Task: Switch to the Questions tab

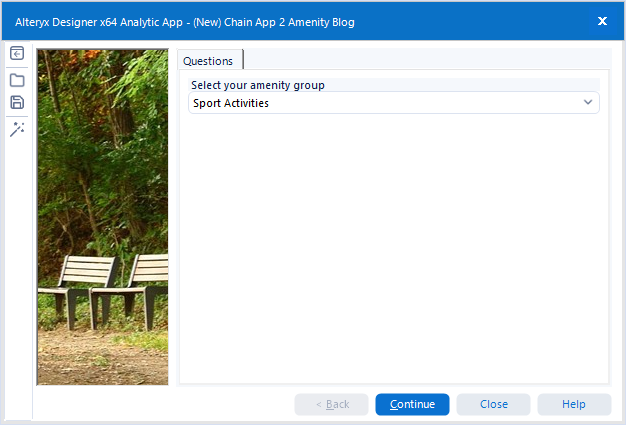Action: (x=208, y=61)
